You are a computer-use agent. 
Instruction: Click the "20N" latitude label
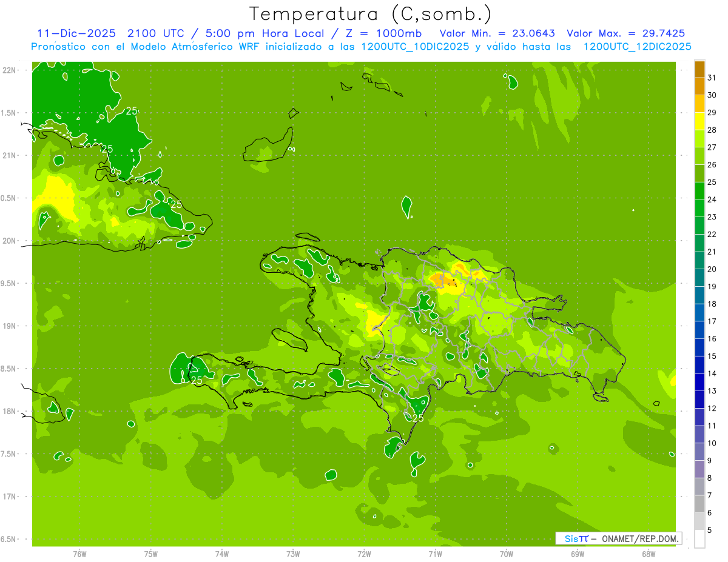click(10, 241)
